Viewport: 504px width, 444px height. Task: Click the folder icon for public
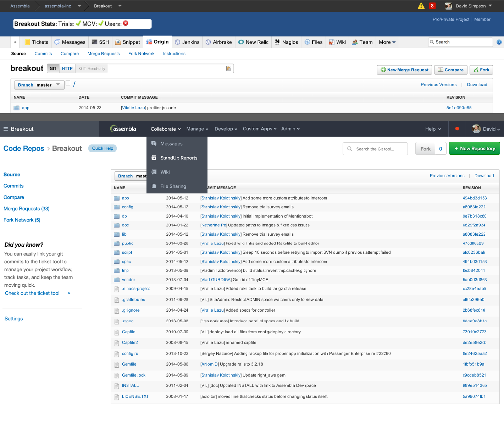117,243
